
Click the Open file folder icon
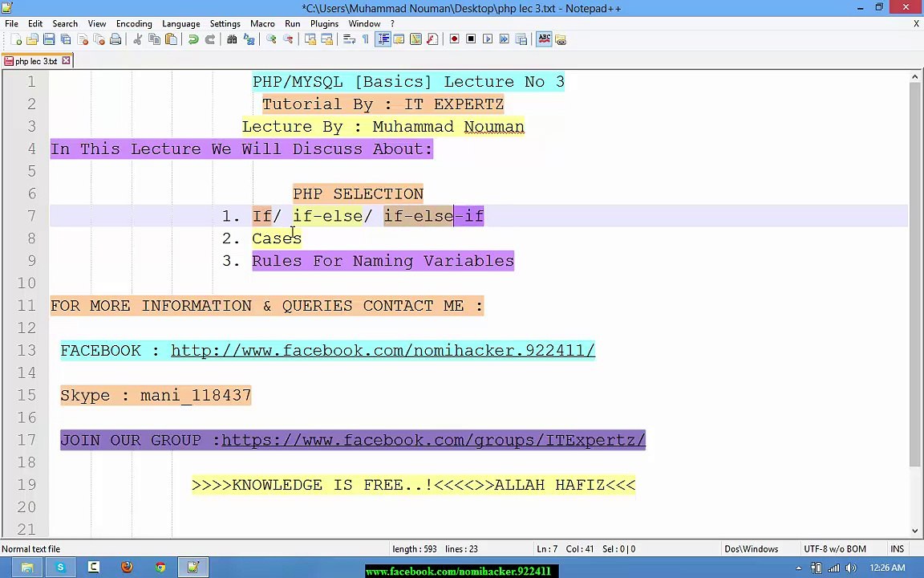click(32, 39)
